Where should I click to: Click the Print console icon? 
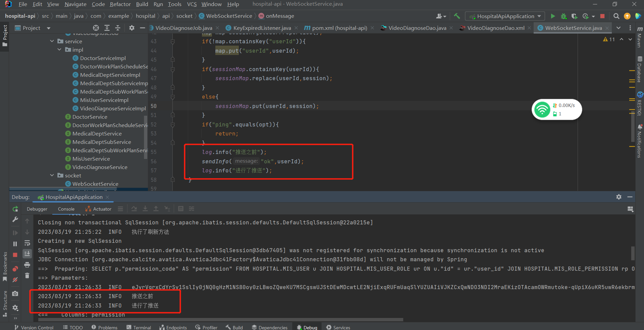click(x=27, y=265)
